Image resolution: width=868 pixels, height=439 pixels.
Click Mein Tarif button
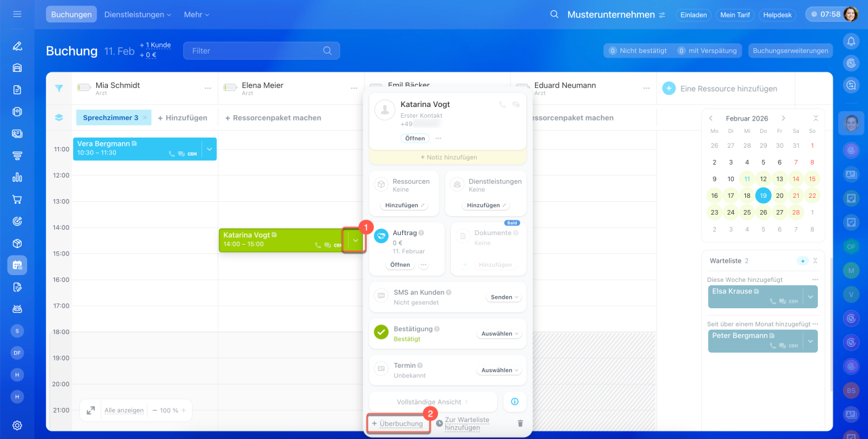point(736,14)
